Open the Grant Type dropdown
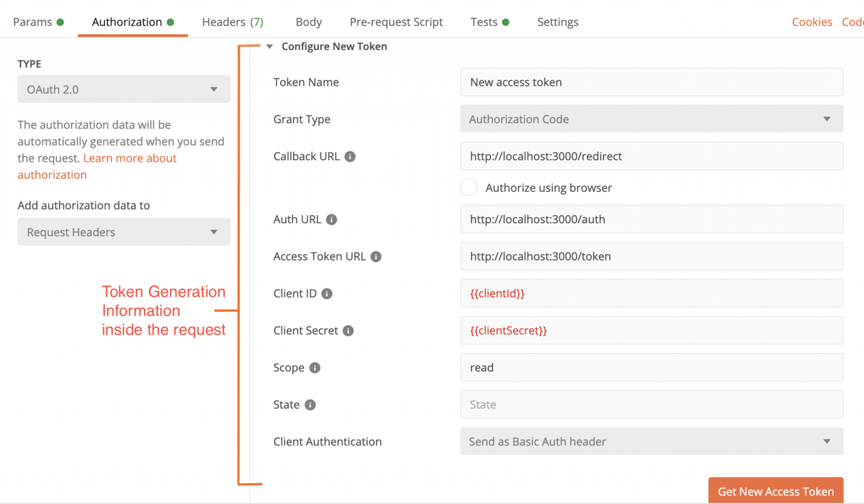 point(651,119)
